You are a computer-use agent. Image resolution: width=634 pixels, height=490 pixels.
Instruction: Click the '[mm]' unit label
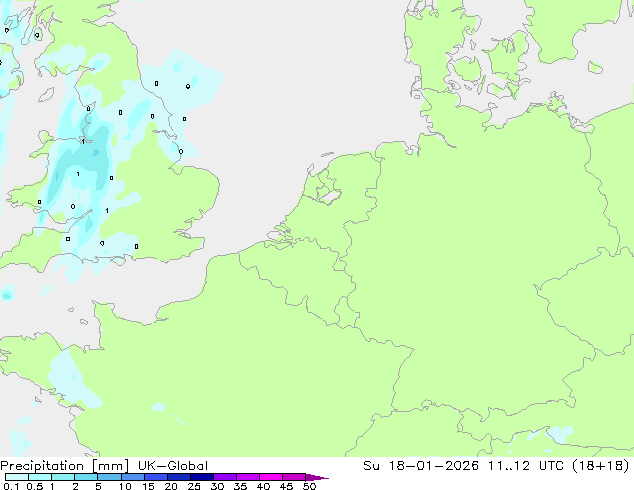point(111,466)
